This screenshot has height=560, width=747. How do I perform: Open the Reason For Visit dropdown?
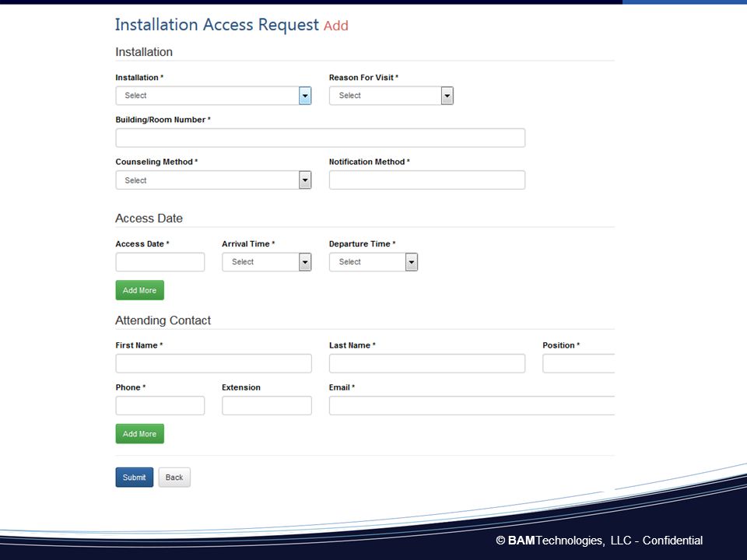pyautogui.click(x=391, y=96)
